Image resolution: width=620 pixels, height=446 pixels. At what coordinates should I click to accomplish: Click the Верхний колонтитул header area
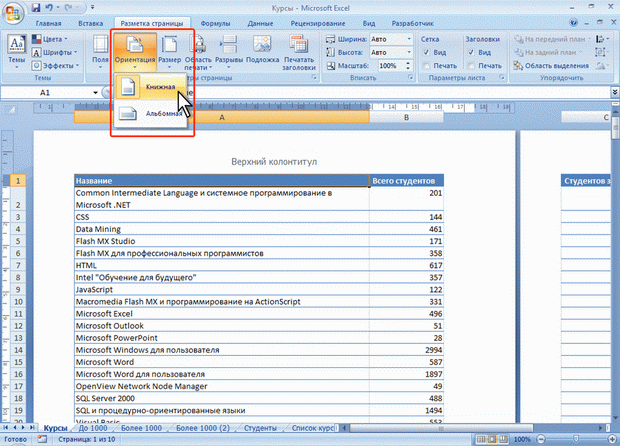pyautogui.click(x=274, y=162)
